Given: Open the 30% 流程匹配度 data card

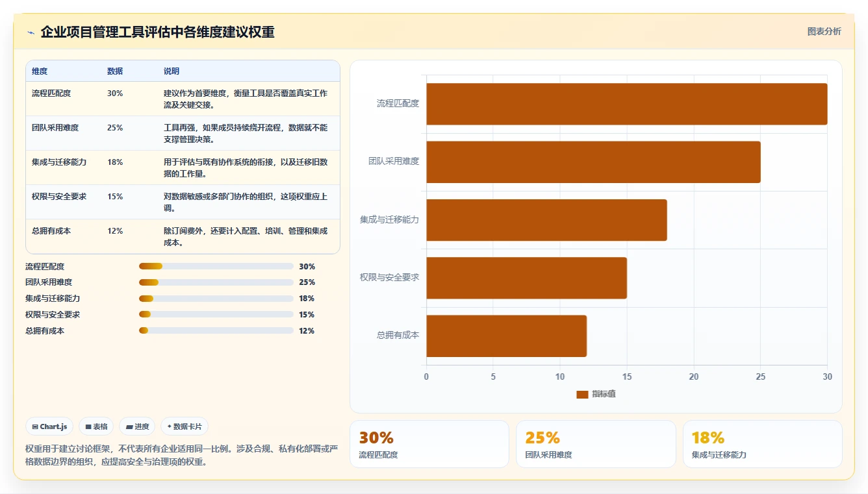Looking at the screenshot, I should click(429, 444).
